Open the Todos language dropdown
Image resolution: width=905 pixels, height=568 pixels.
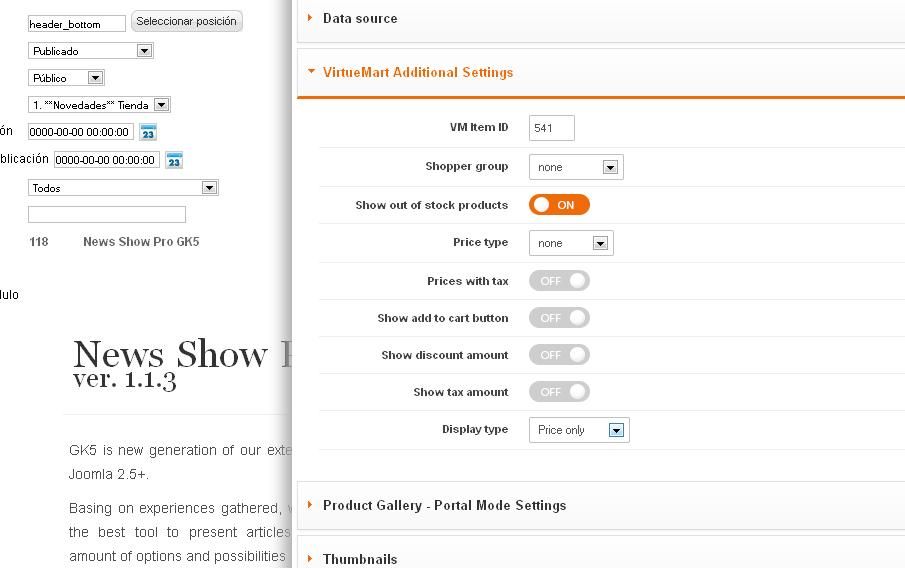pyautogui.click(x=123, y=188)
